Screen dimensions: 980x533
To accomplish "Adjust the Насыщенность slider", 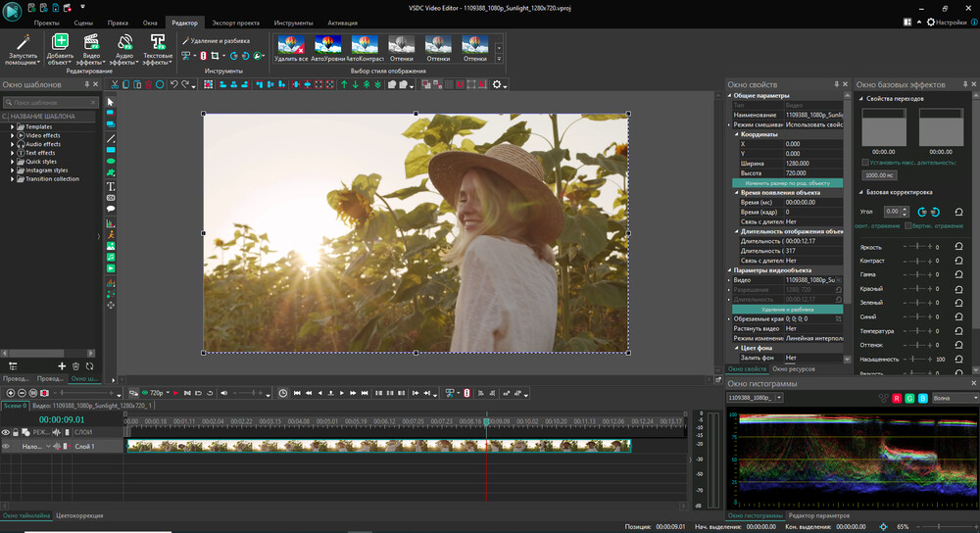I will click(917, 360).
